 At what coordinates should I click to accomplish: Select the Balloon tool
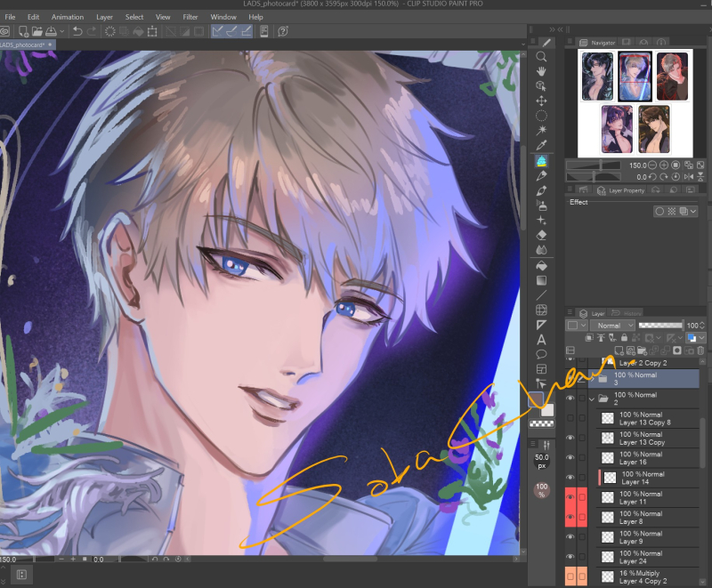(541, 354)
